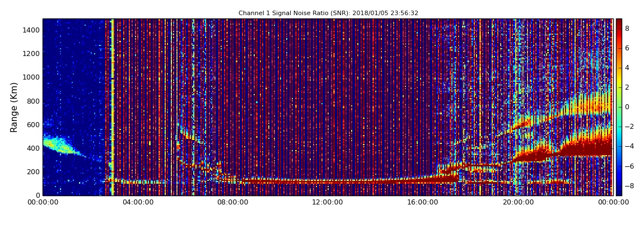Click the 08:00:00 x-axis tick label
Image resolution: width=644 pixels, height=228 pixels.
(234, 202)
